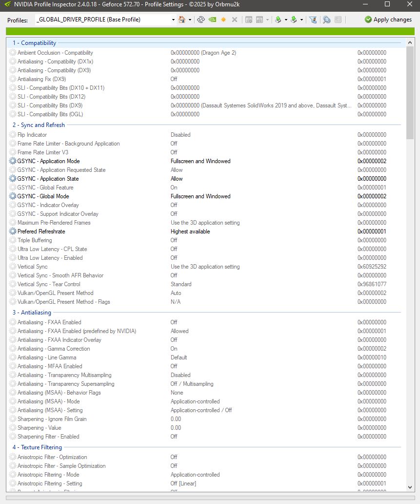Select the SLI - Compatibility Bits (DX12) row
Viewport: 420px width, 504px height.
point(205,97)
